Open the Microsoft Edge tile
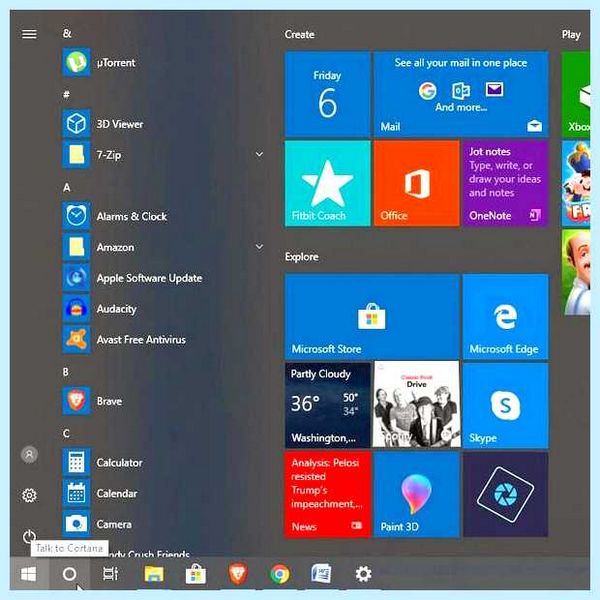The image size is (600, 600). pyautogui.click(x=505, y=316)
